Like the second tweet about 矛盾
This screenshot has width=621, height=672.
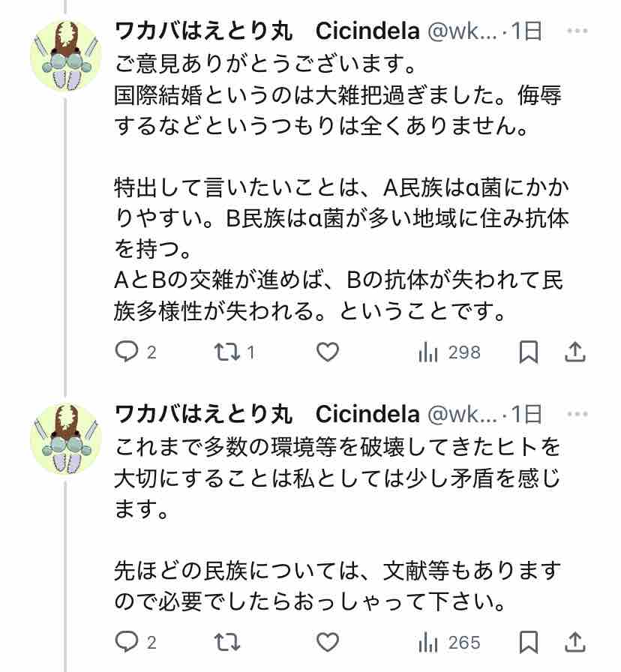327,642
